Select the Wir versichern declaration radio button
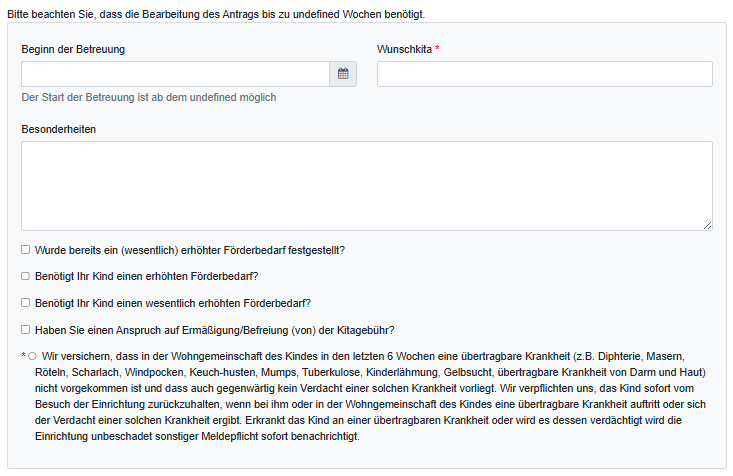This screenshot has width=733, height=476. 33,356
